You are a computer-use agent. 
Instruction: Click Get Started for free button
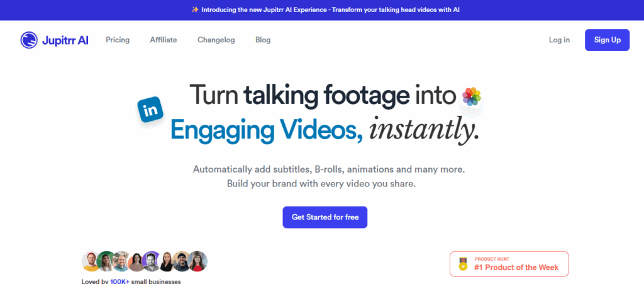coord(325,217)
